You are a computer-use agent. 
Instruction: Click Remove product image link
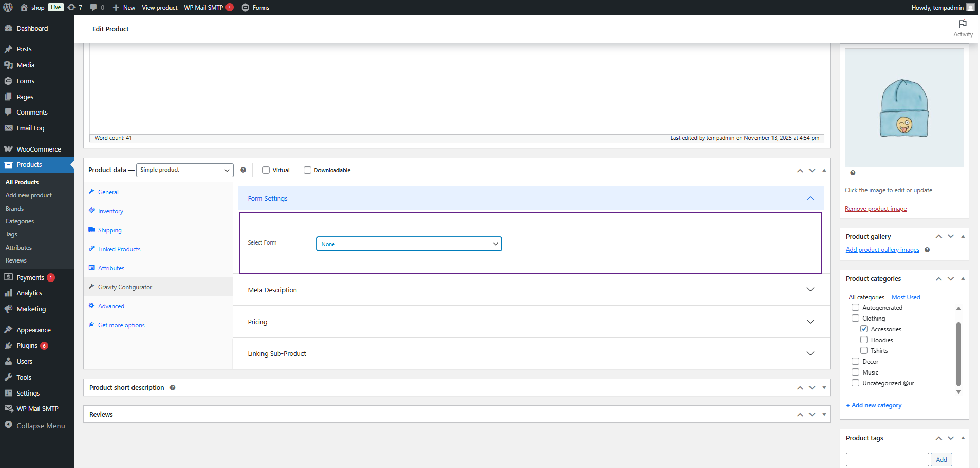875,209
